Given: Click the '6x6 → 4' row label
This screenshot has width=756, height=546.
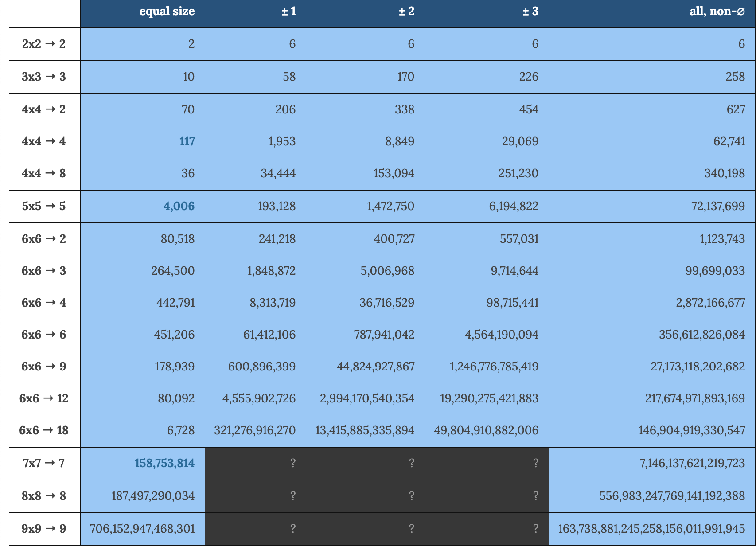Looking at the screenshot, I should tap(44, 303).
